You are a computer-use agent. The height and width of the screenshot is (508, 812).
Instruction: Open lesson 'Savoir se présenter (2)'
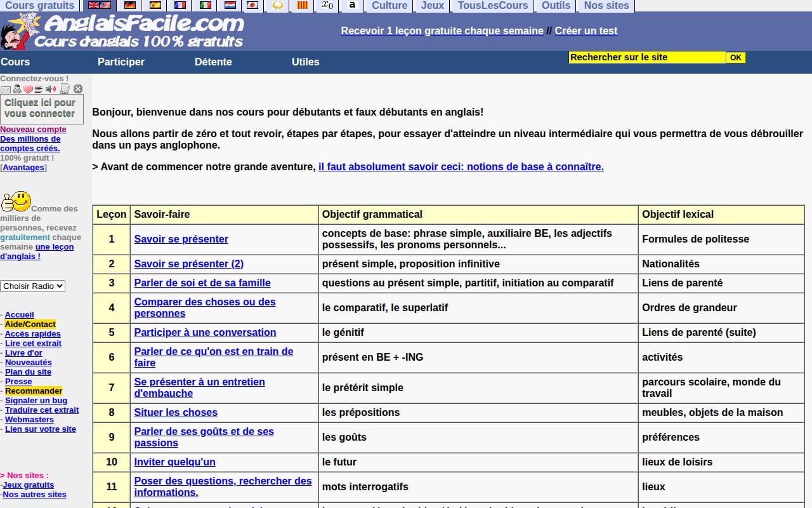point(189,264)
